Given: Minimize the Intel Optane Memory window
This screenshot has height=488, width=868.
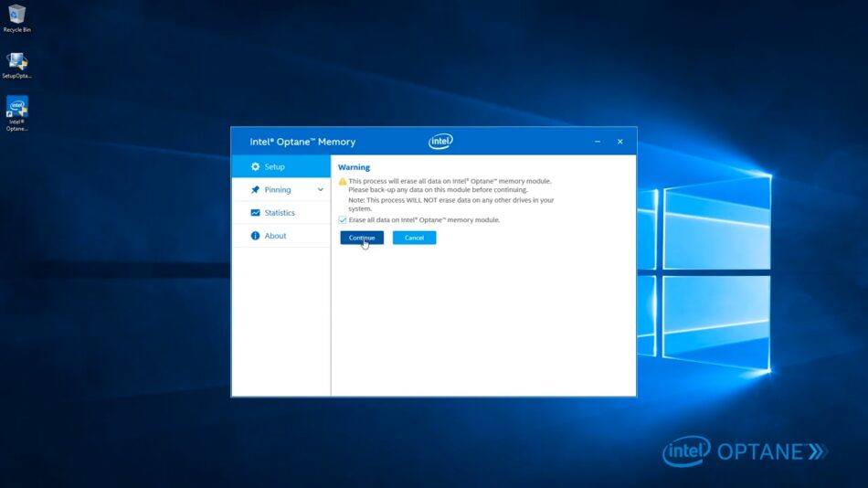Looking at the screenshot, I should [x=598, y=142].
